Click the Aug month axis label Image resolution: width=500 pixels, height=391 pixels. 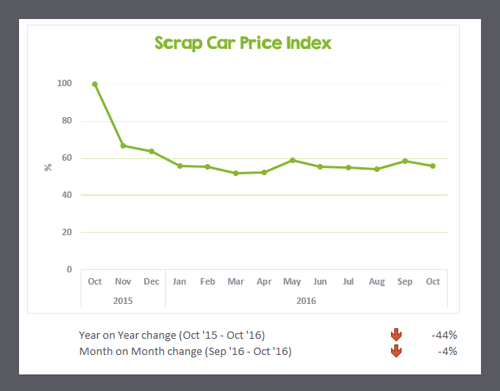[377, 282]
